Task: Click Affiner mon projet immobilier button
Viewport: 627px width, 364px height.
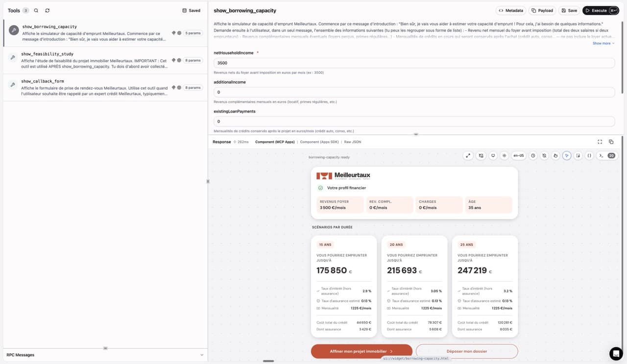Action: pyautogui.click(x=362, y=351)
